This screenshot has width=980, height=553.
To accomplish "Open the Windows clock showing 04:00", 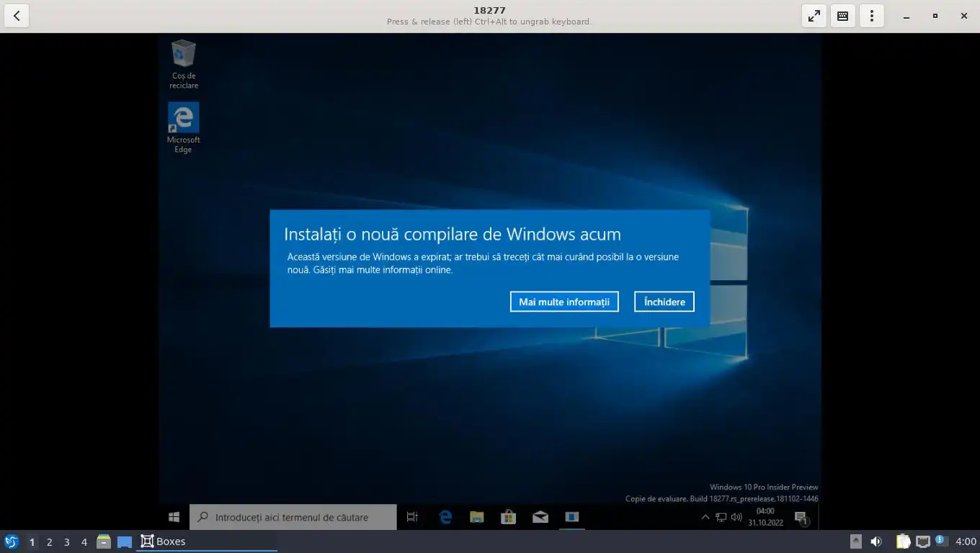I will 765,517.
